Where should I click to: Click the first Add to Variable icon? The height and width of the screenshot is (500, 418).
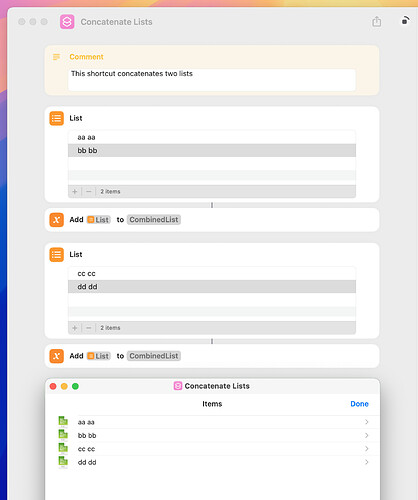tap(57, 220)
